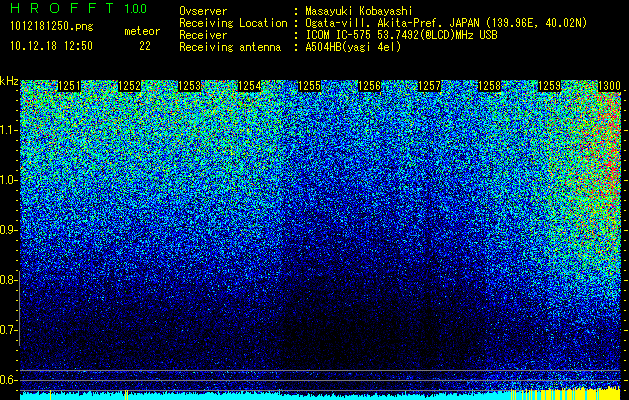Click the 1252 time marker
629x400 pixels.
[x=129, y=86]
